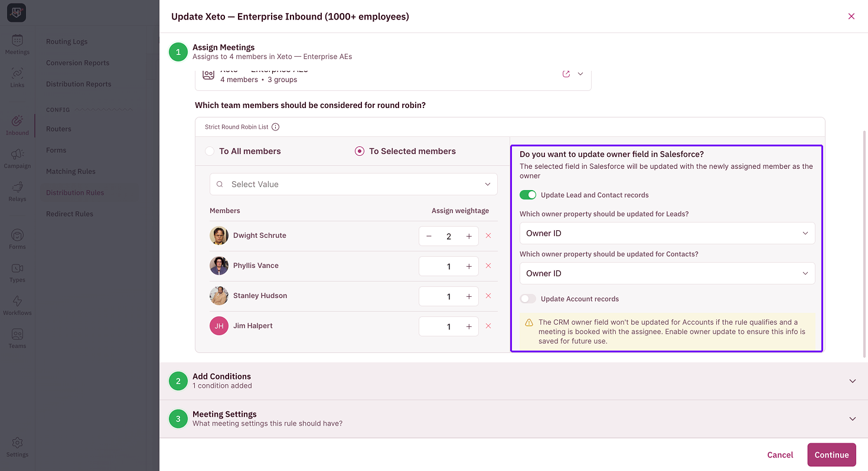Open Routing Logs menu item

[67, 41]
